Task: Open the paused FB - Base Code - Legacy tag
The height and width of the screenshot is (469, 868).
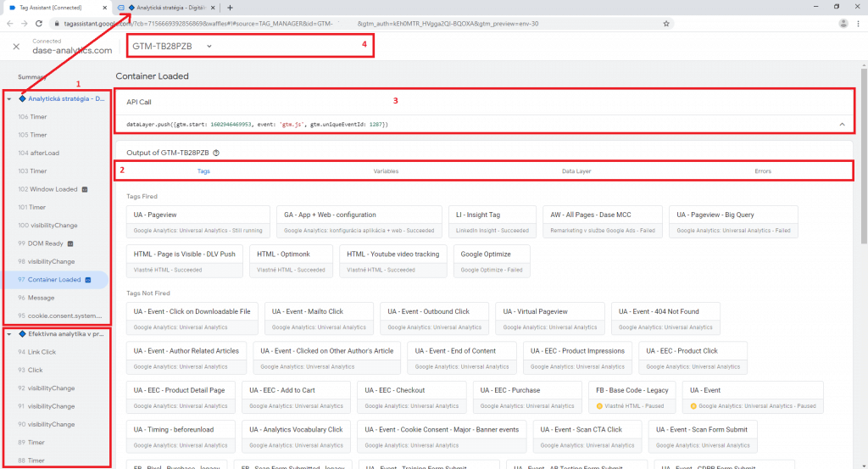Action: pyautogui.click(x=632, y=398)
